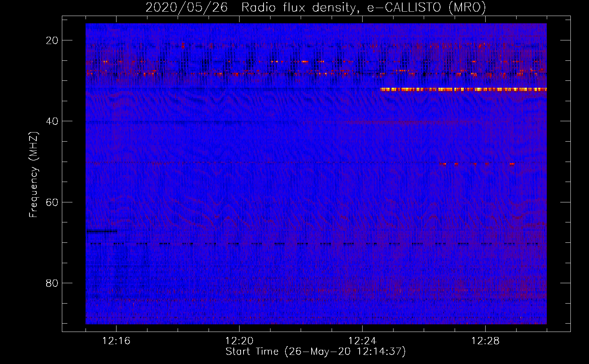Click the short solid black line near 67 MHz
The height and width of the screenshot is (364, 589).
(102, 231)
